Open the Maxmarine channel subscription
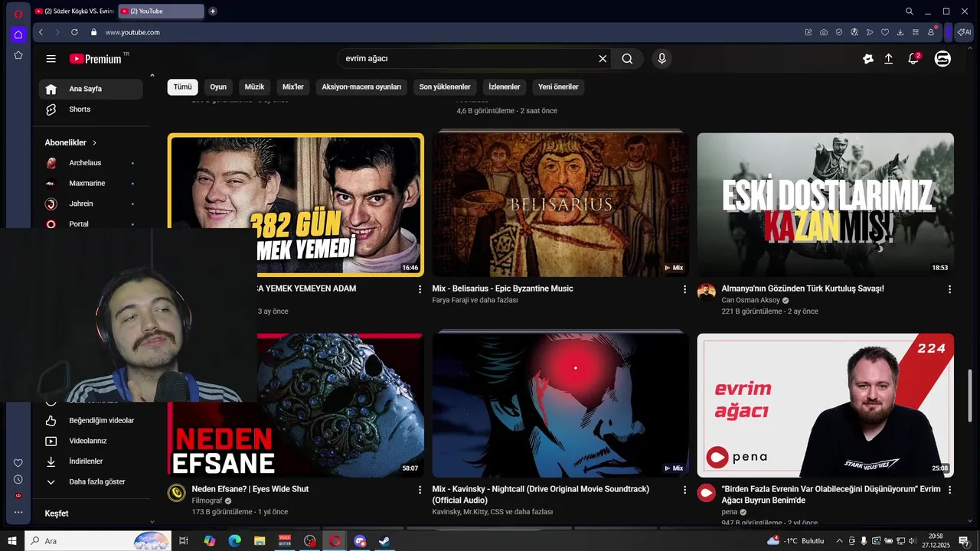 coord(90,184)
